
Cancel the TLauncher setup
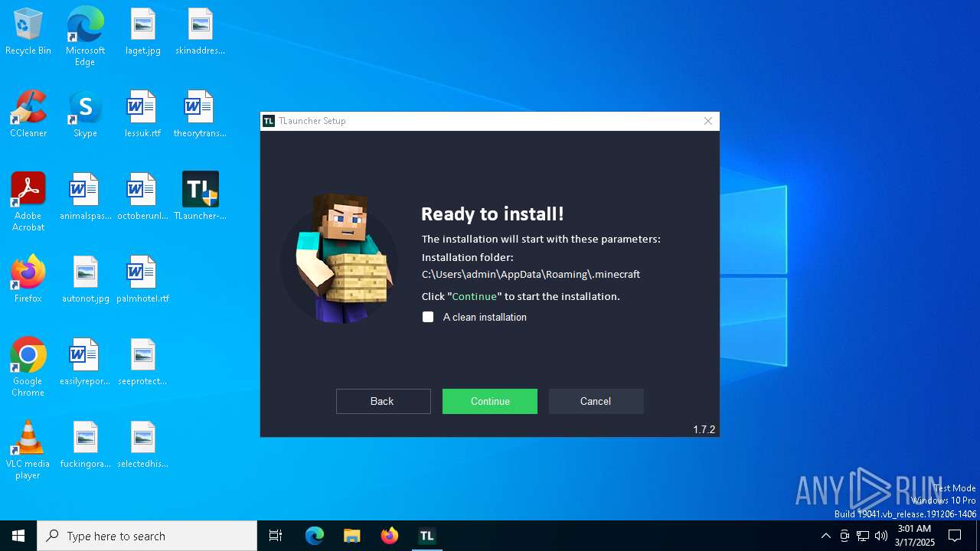pos(596,401)
